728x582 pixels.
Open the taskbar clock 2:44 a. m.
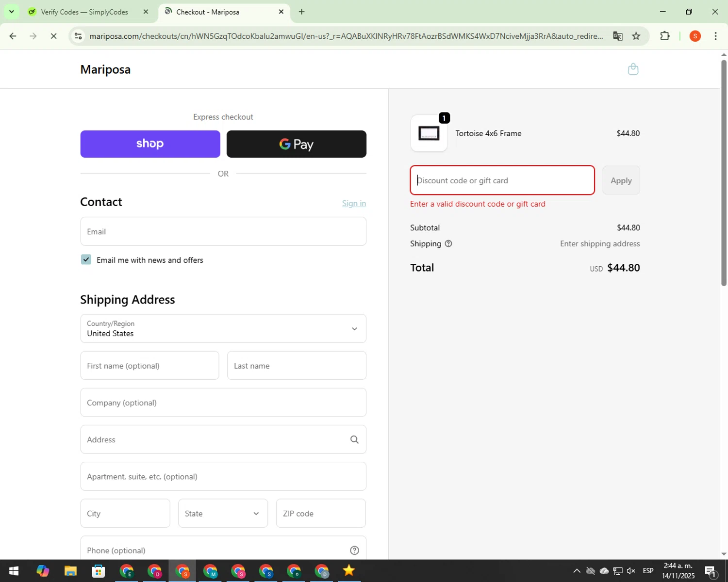tap(678, 571)
